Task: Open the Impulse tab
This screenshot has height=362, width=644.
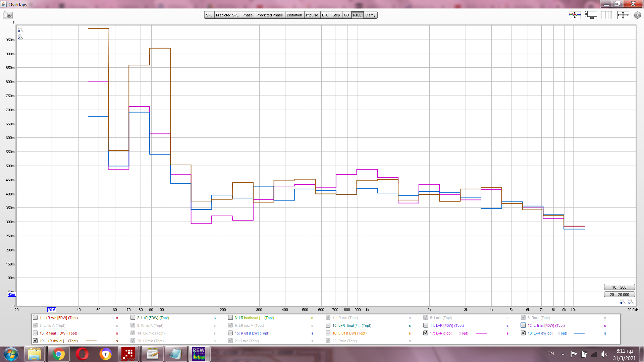Action: [x=312, y=15]
